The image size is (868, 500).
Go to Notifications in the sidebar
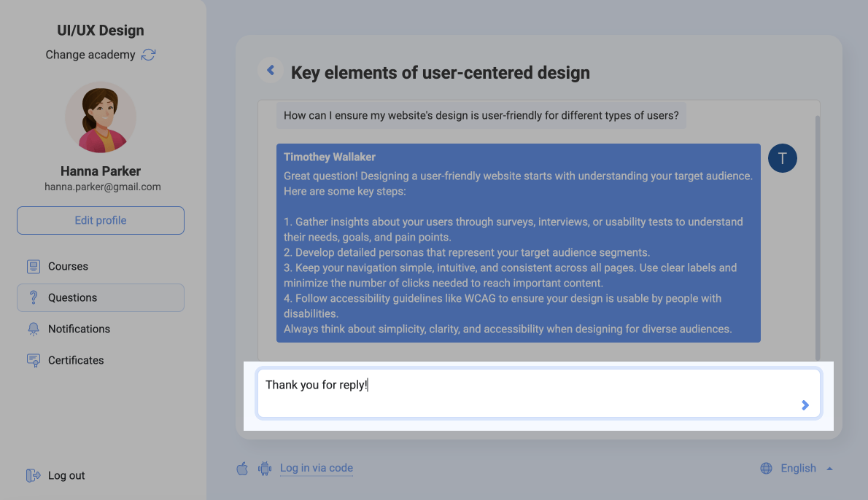click(79, 329)
